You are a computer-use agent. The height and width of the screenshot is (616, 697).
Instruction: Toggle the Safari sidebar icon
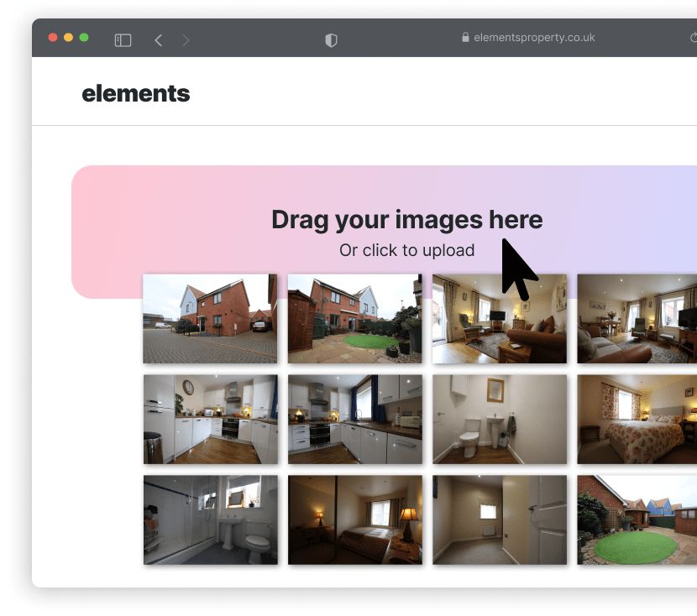point(123,40)
